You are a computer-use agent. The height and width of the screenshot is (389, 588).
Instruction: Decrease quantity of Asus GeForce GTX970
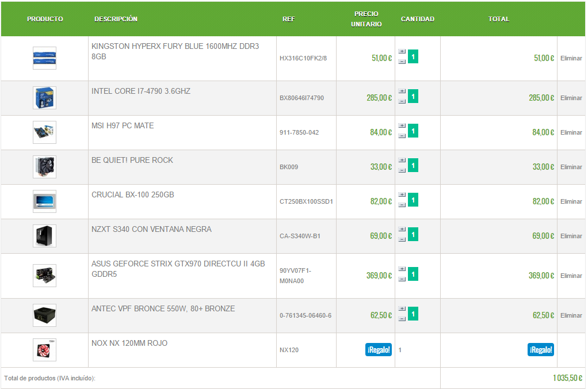(402, 280)
